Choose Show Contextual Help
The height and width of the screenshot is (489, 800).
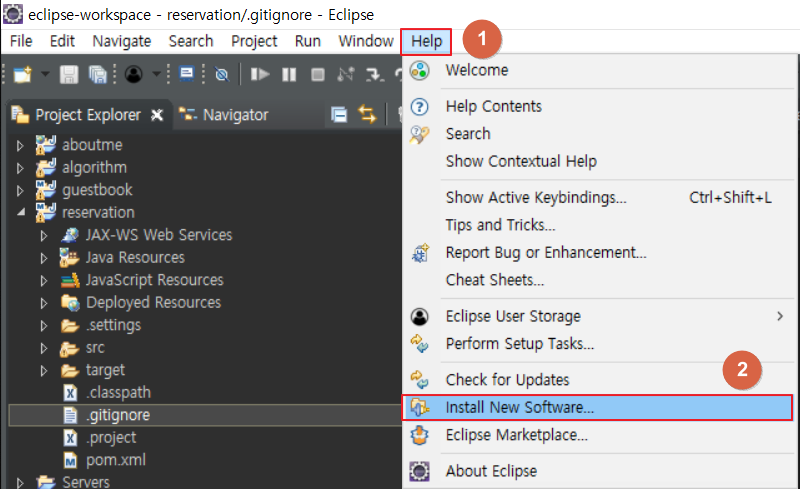click(x=600, y=161)
